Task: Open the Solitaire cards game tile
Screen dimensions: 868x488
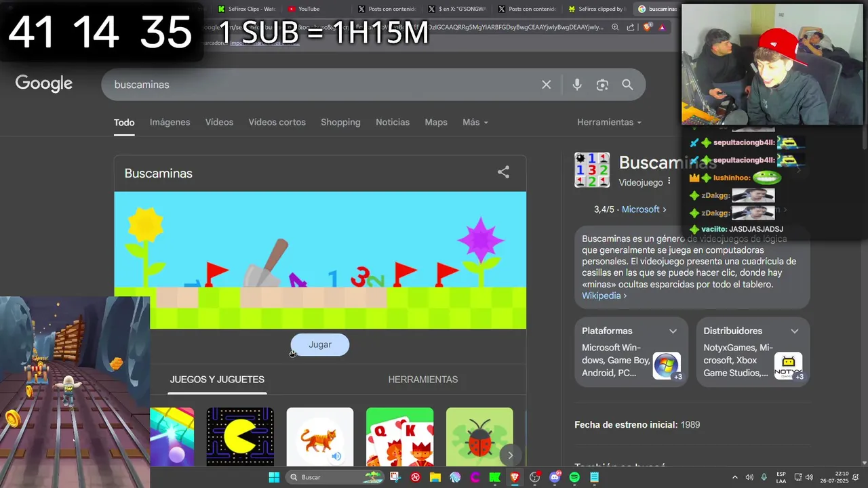Action: pyautogui.click(x=399, y=436)
